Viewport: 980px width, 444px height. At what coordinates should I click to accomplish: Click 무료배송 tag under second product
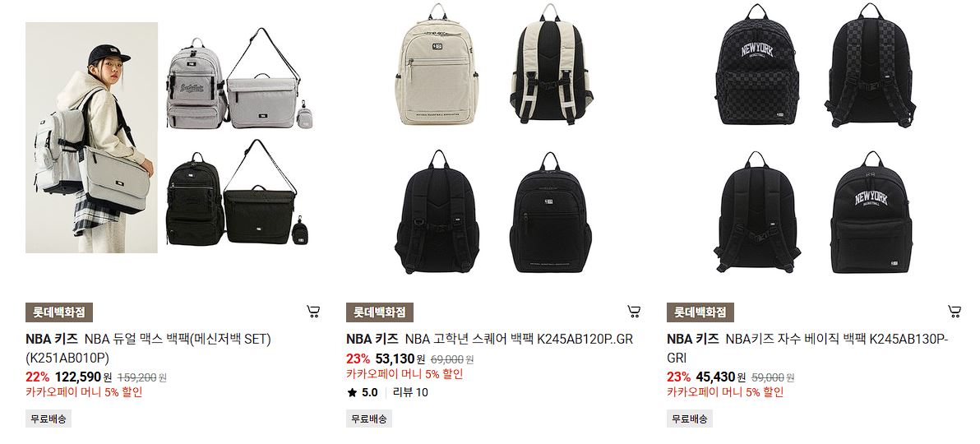pyautogui.click(x=369, y=419)
